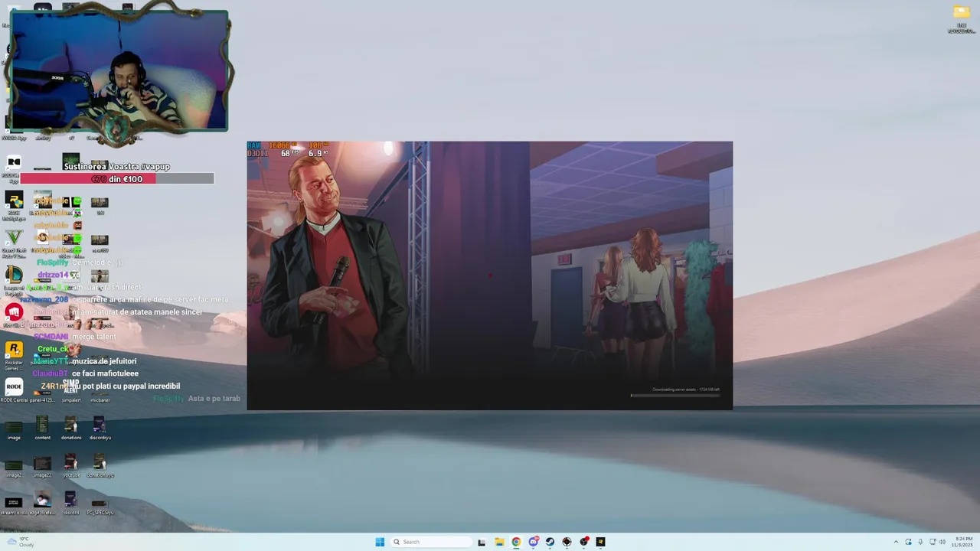Open Steam from the taskbar
This screenshot has height=551, width=980.
550,542
